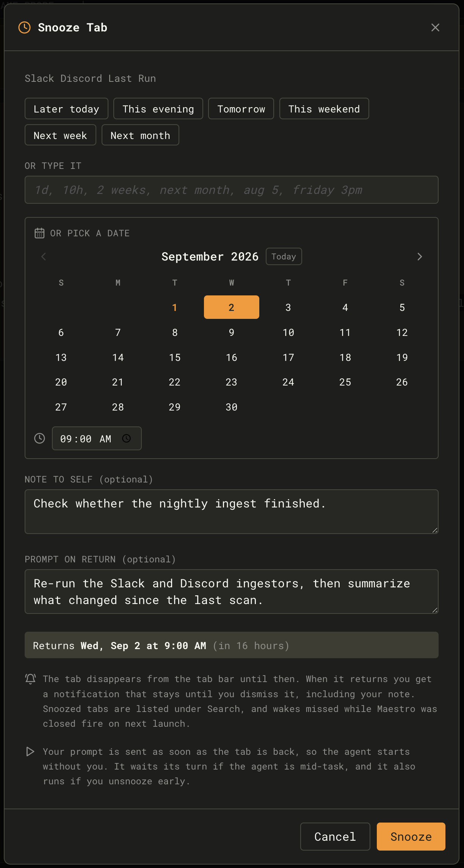Pick September 20 in the calendar
This screenshot has height=868, width=464.
(x=61, y=382)
